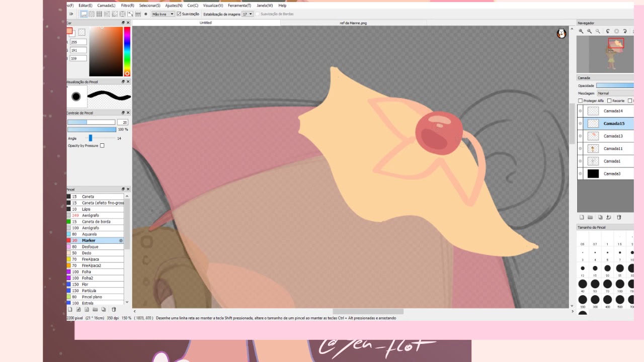Add new brush in Pincel panel
The image size is (644, 362).
pos(70,309)
